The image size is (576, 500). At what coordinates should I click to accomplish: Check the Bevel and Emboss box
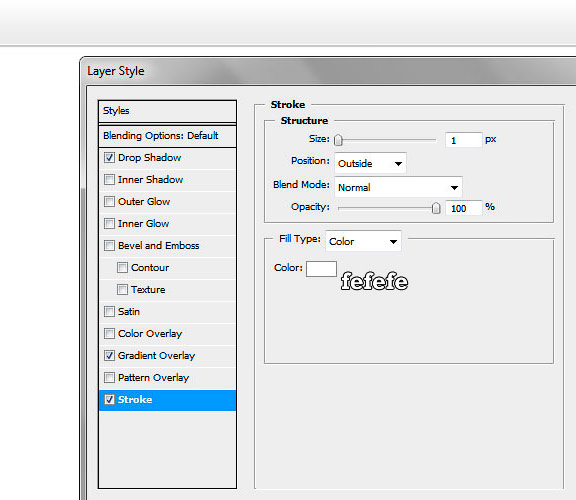109,245
